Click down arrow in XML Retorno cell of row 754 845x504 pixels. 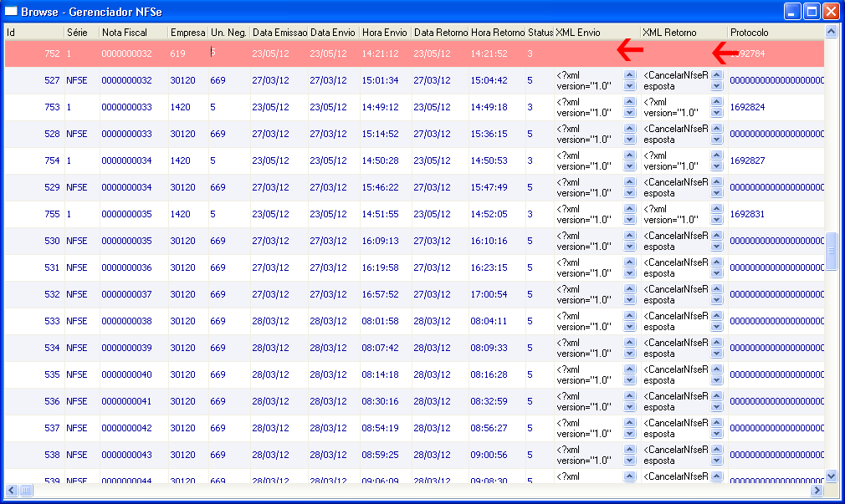pos(717,166)
